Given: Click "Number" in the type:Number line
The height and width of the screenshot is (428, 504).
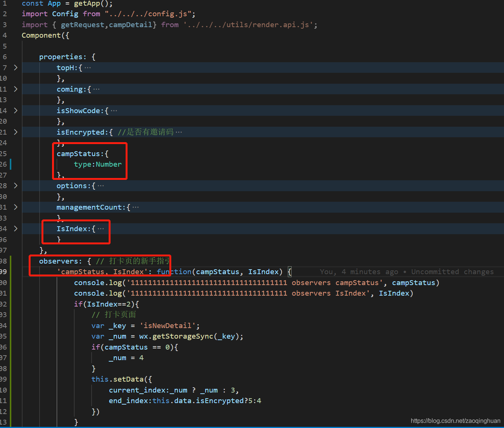Looking at the screenshot, I should click(109, 164).
